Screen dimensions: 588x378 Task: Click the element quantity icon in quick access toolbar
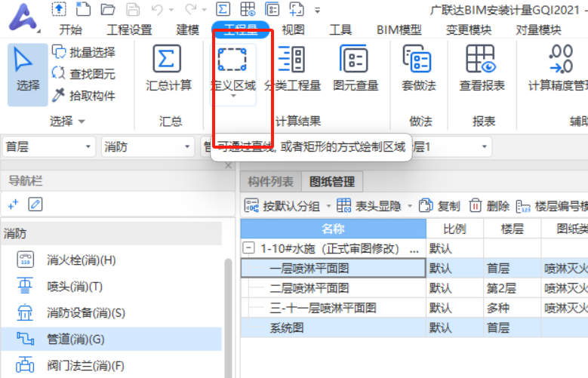pos(272,9)
